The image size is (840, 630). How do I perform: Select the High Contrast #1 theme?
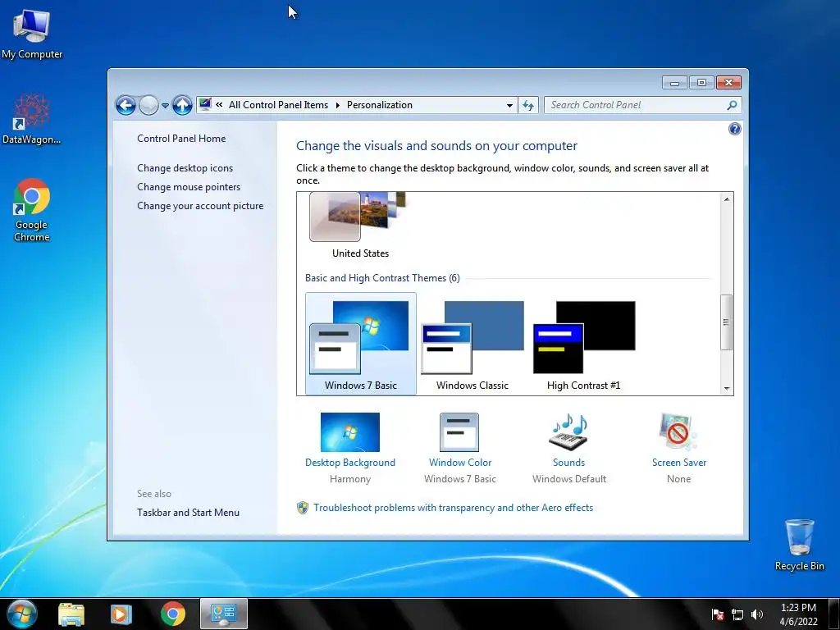point(584,344)
